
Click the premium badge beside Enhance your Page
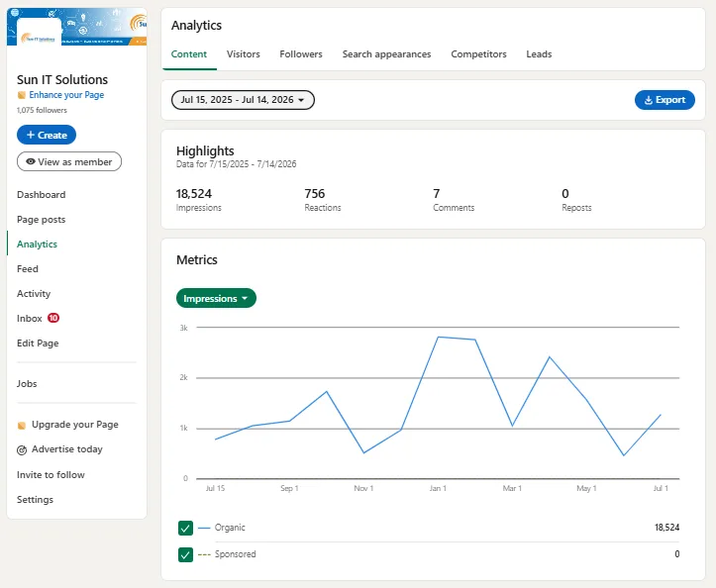click(22, 95)
